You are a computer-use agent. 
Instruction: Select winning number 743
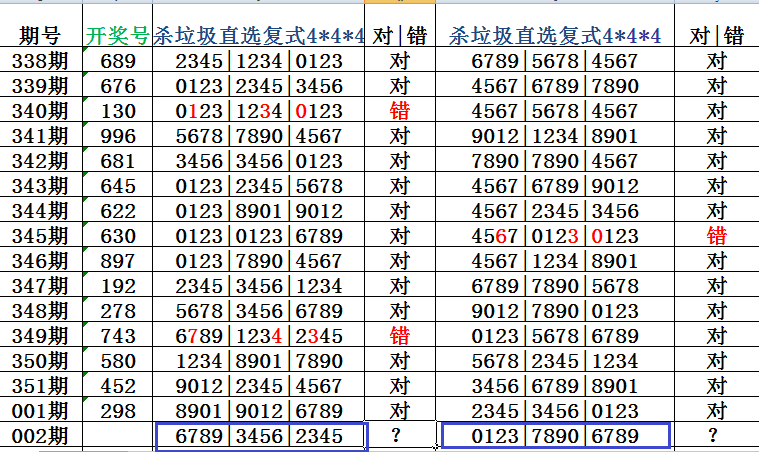coord(118,335)
